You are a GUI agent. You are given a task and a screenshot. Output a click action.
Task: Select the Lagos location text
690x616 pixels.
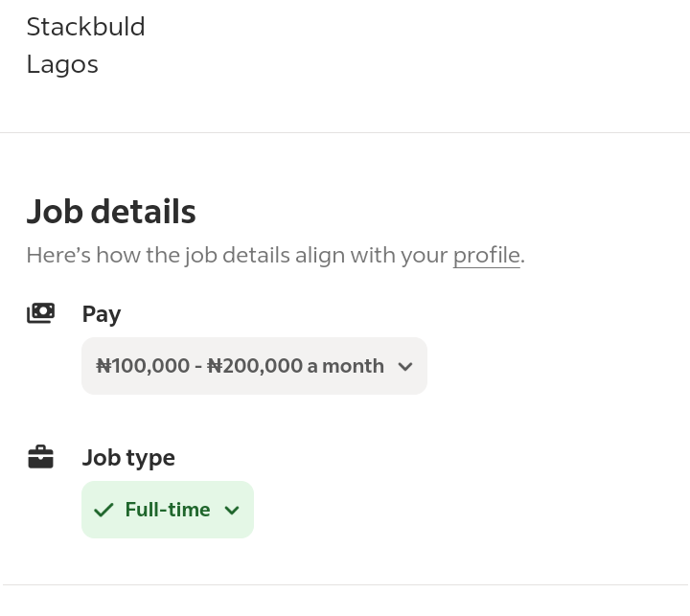tap(62, 65)
